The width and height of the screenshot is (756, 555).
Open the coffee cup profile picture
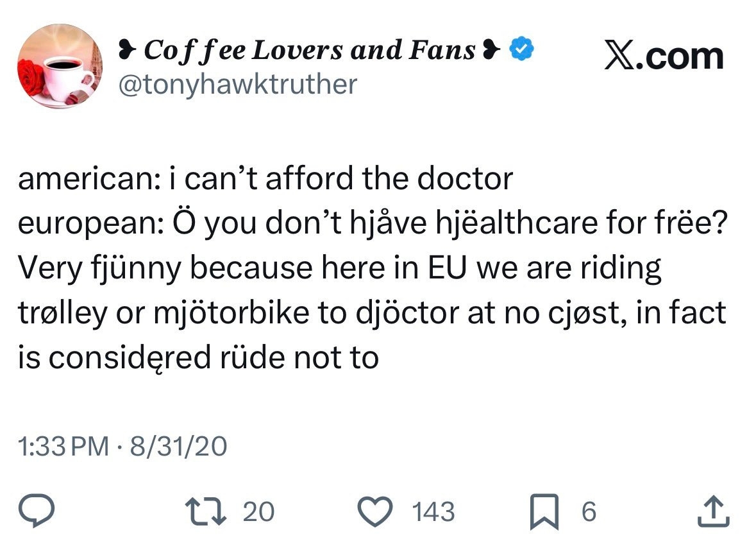[x=59, y=66]
